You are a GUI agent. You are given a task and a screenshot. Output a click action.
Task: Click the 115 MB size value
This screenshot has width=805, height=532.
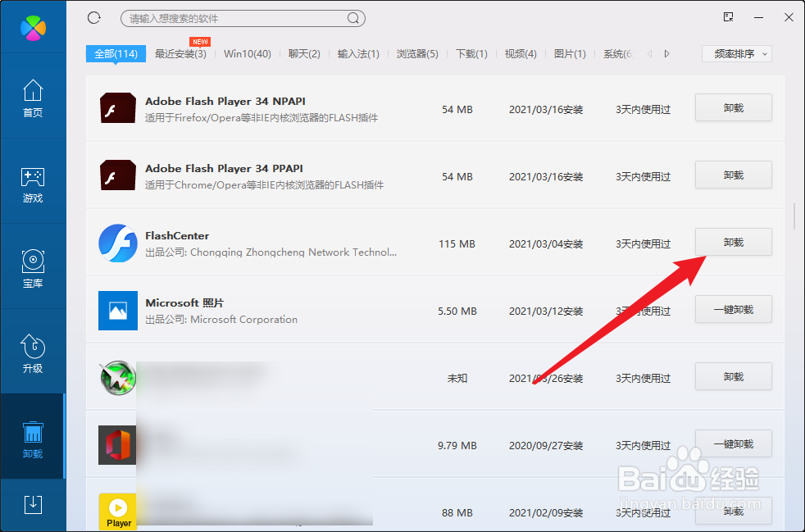click(457, 244)
